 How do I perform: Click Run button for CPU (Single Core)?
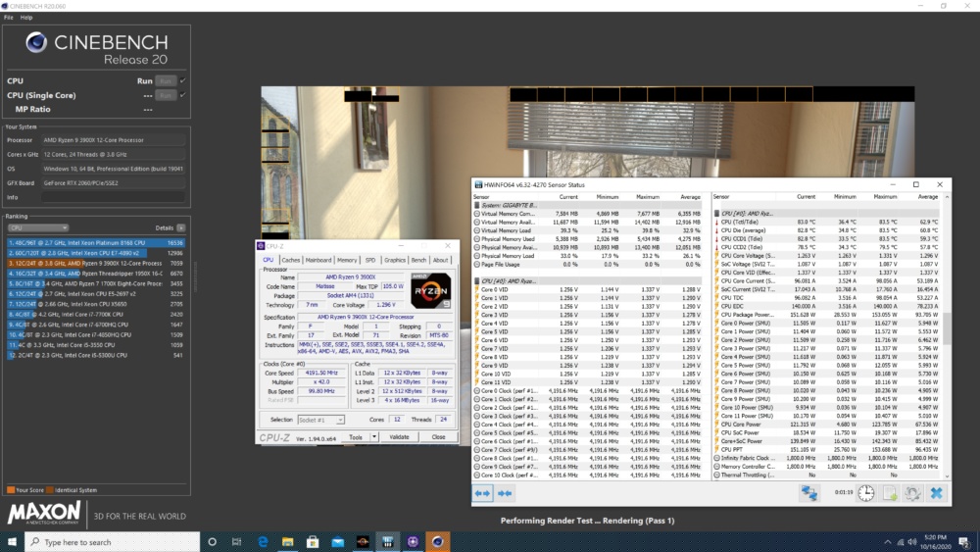(165, 95)
